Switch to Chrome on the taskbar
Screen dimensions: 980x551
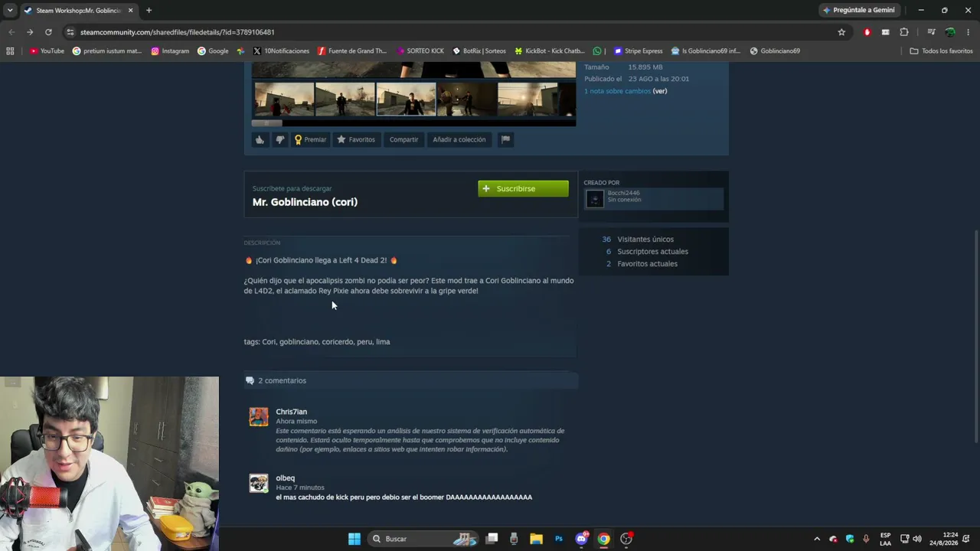point(603,539)
